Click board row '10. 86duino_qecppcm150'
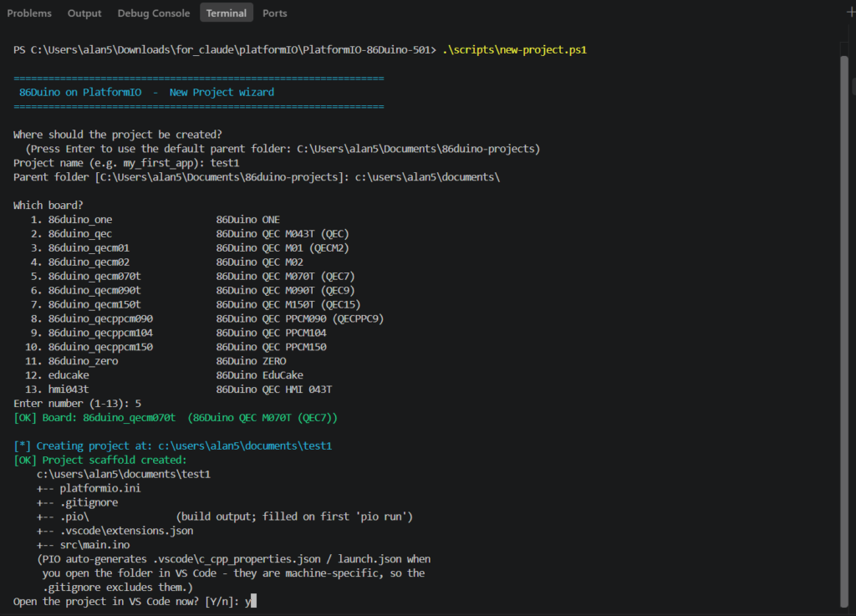The width and height of the screenshot is (856, 616). [176, 348]
